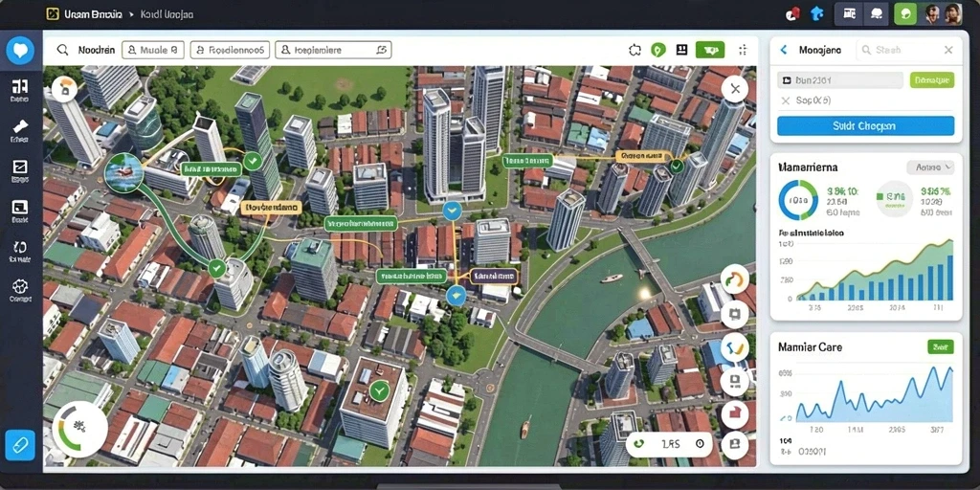Click the grip dots icon in map toolbar
The image size is (980, 490).
743,50
